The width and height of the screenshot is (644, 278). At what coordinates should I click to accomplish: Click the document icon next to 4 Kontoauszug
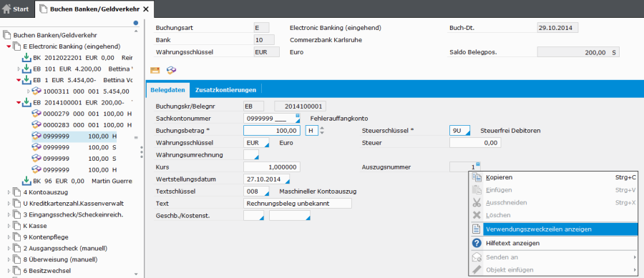tap(17, 192)
